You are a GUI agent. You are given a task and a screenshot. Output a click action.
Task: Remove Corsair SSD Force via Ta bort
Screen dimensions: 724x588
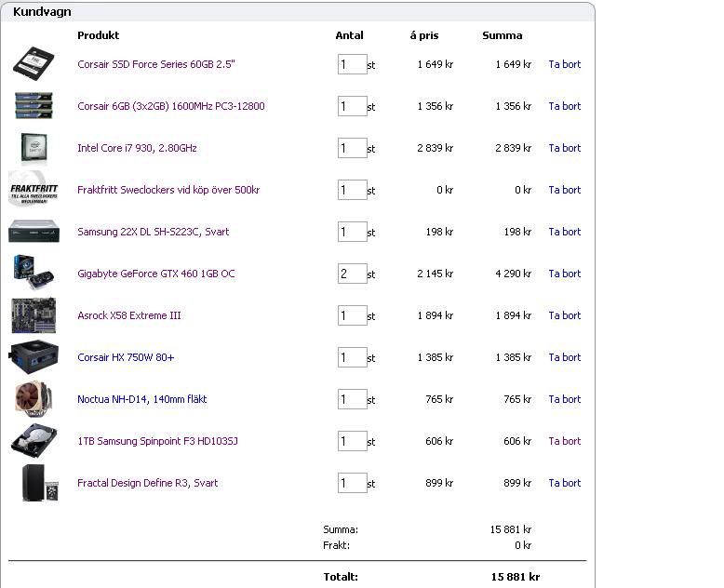tap(564, 64)
